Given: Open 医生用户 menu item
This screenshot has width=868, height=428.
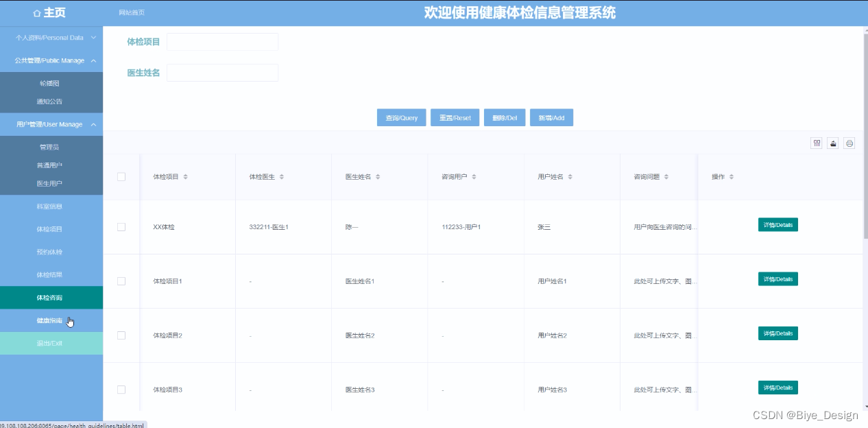Looking at the screenshot, I should coord(51,184).
